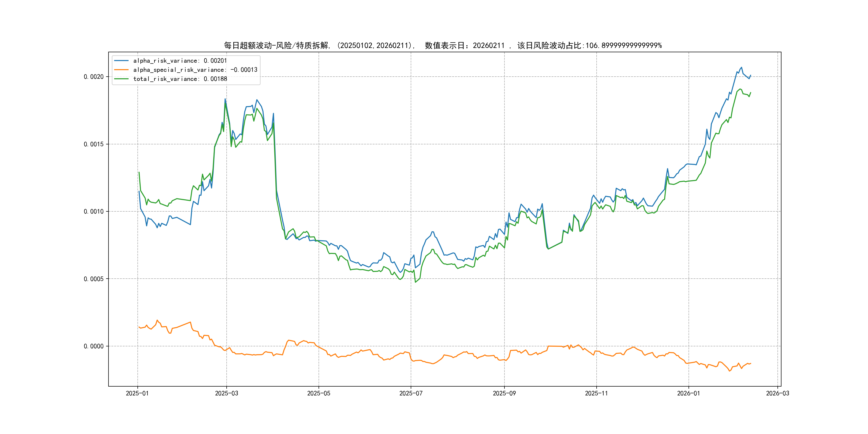
Task: Click the 2025-03 x-axis tick label
Action: (x=226, y=393)
